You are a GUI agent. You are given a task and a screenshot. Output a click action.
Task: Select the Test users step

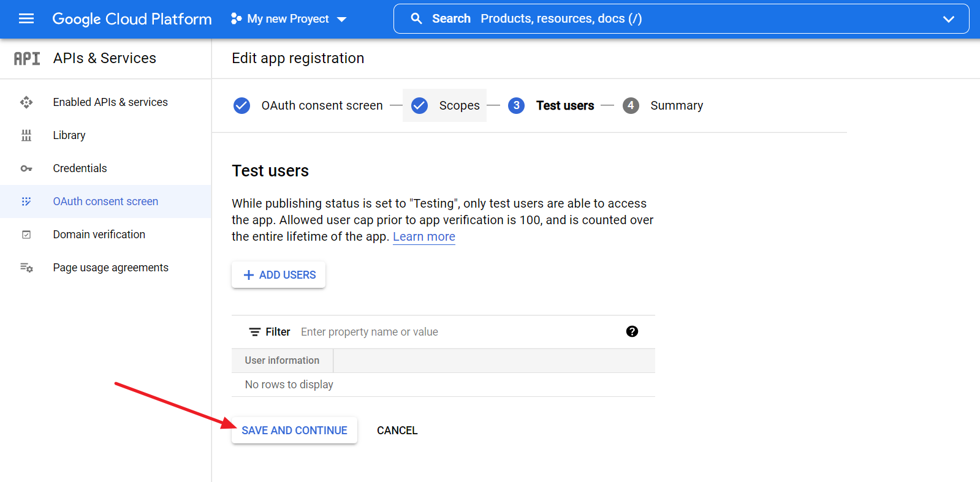(565, 105)
